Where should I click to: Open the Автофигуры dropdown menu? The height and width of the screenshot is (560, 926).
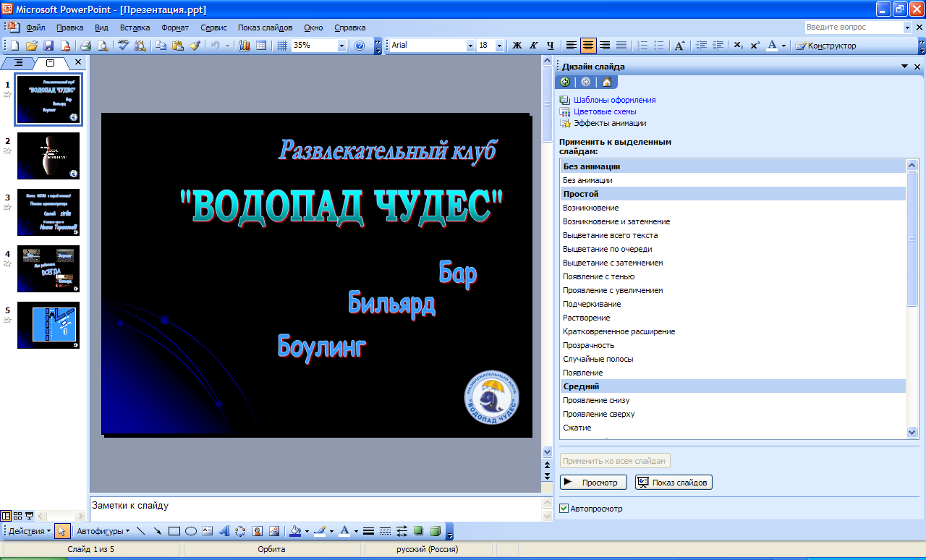[x=103, y=531]
